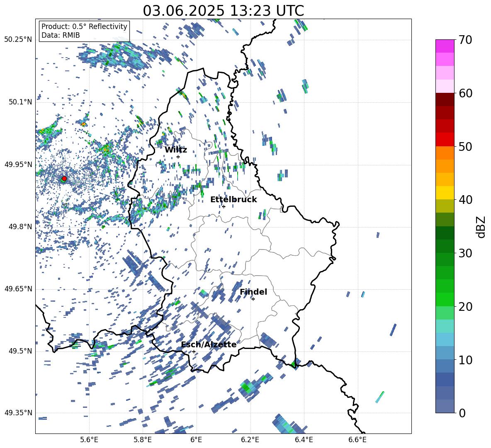Click the cross marker below Esch/Alzette

(194, 351)
